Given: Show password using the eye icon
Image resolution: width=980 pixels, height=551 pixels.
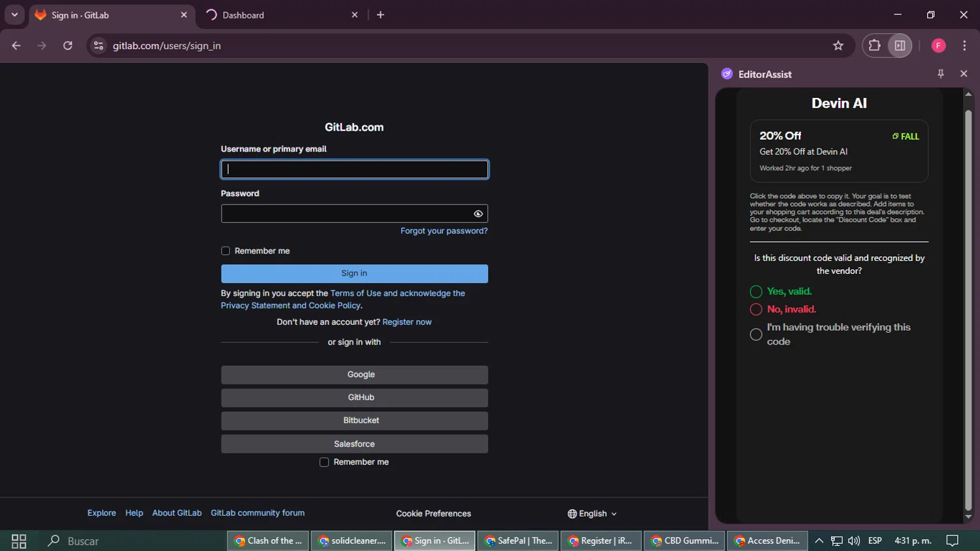Looking at the screenshot, I should point(478,214).
